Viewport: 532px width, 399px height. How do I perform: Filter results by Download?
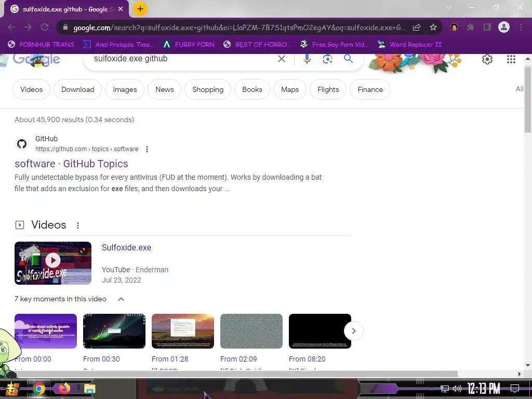[x=78, y=89]
